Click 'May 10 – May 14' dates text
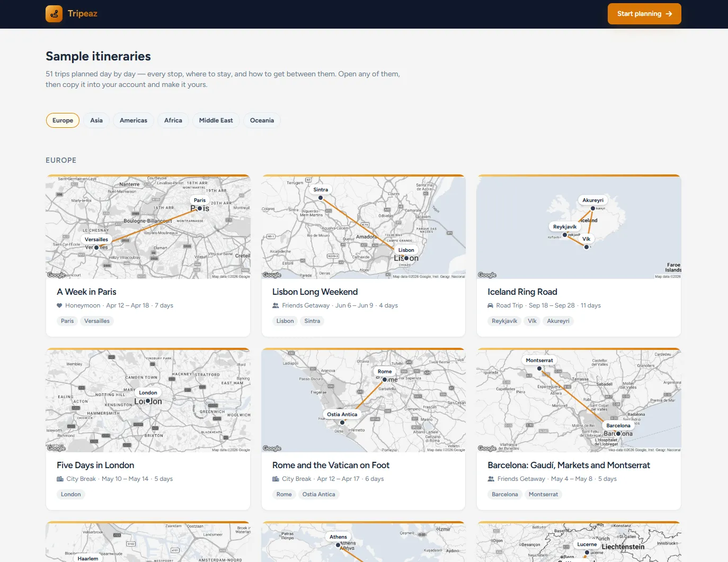728x562 pixels. [x=125, y=479]
